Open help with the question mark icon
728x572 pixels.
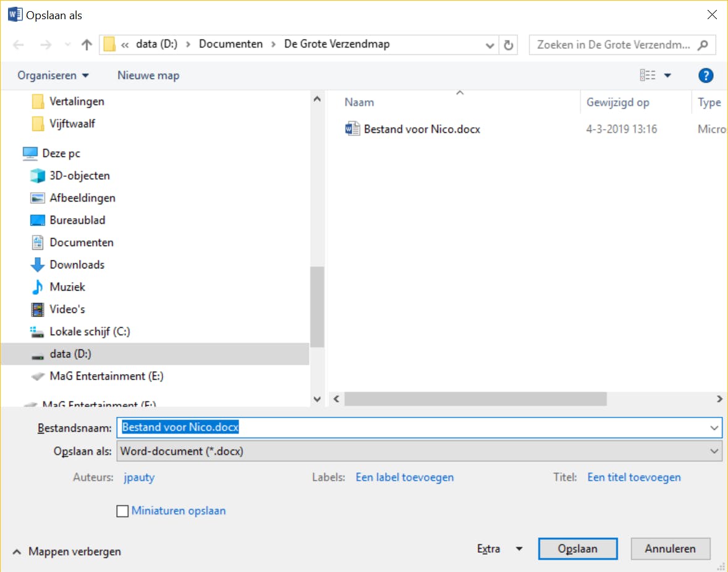(x=705, y=75)
